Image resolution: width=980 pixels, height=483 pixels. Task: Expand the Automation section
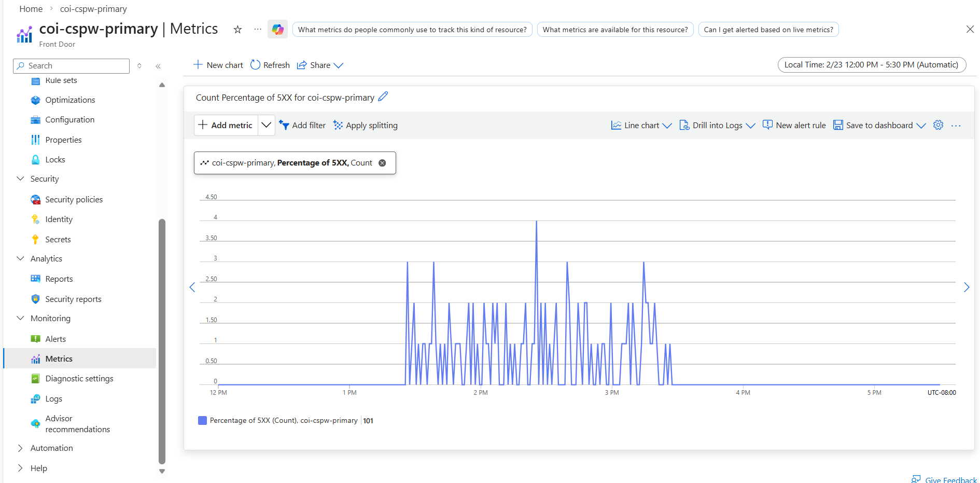20,448
